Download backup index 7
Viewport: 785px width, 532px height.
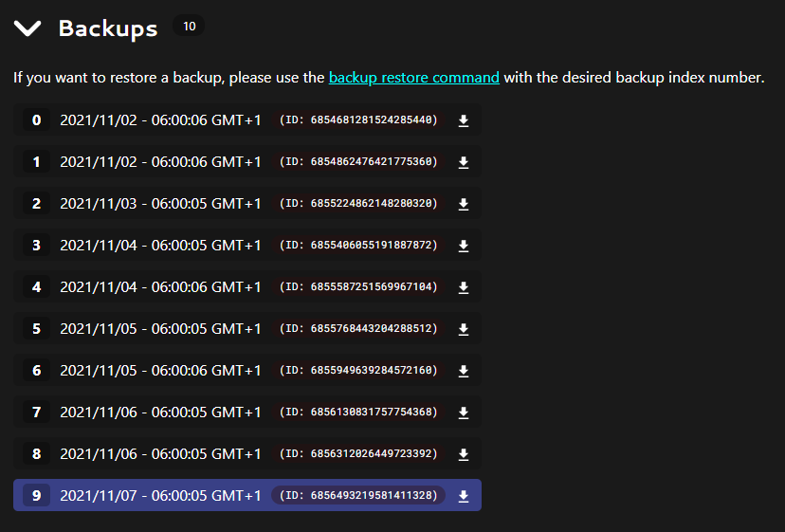464,413
